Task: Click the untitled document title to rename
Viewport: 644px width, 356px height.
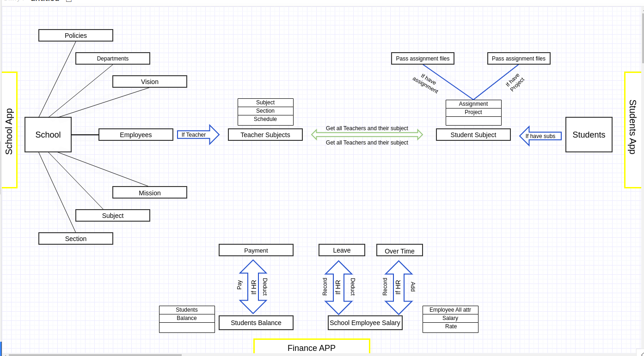Action: (x=45, y=1)
